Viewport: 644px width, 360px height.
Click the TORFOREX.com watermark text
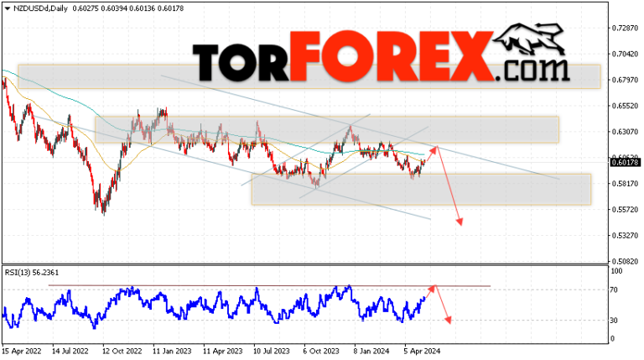pos(382,57)
